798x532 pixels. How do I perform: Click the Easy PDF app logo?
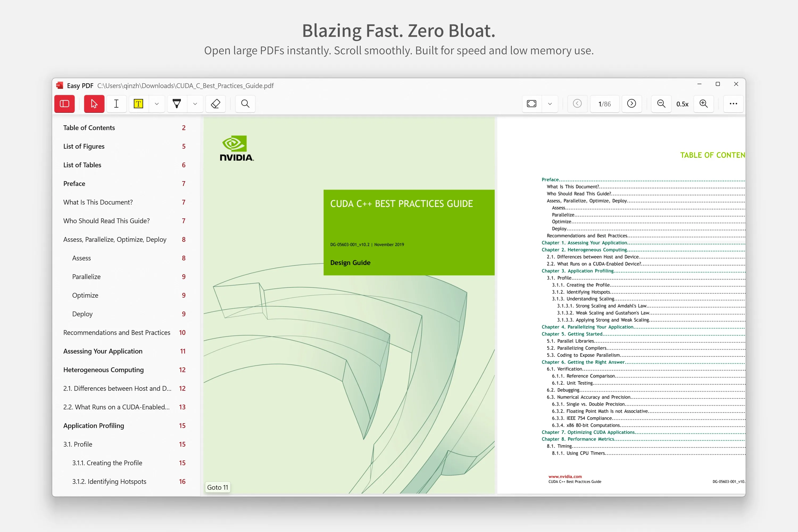[x=60, y=85]
